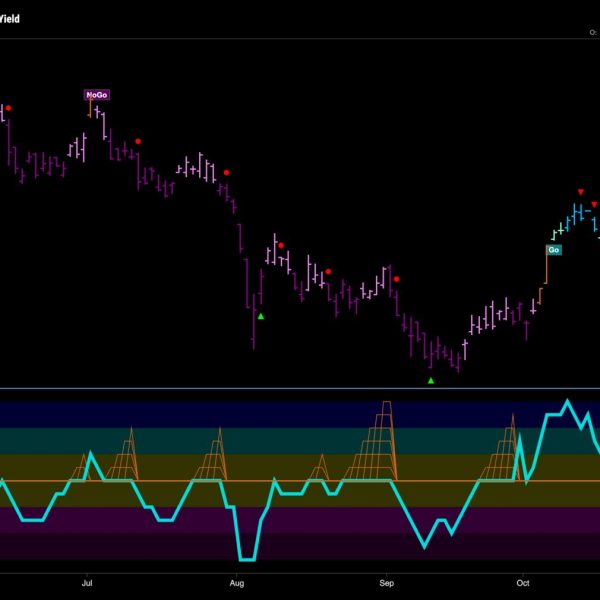Click the cyan oscillator's lowest trough in August

point(247,560)
